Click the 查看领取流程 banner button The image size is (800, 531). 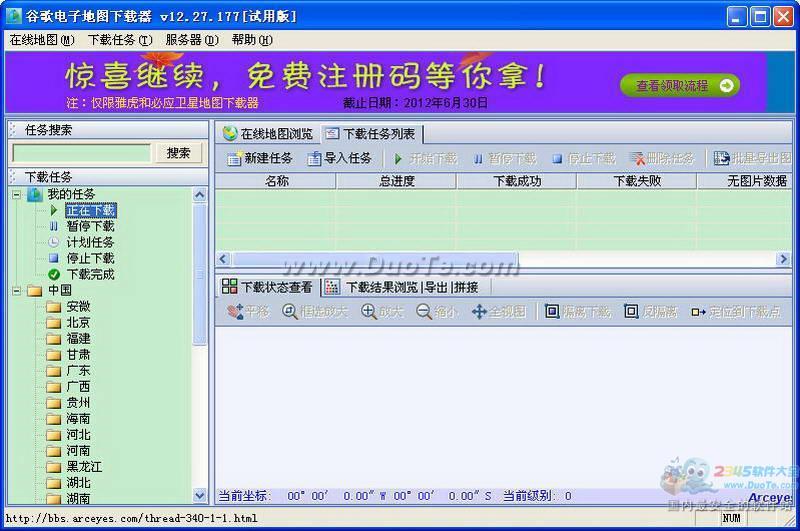coord(680,86)
